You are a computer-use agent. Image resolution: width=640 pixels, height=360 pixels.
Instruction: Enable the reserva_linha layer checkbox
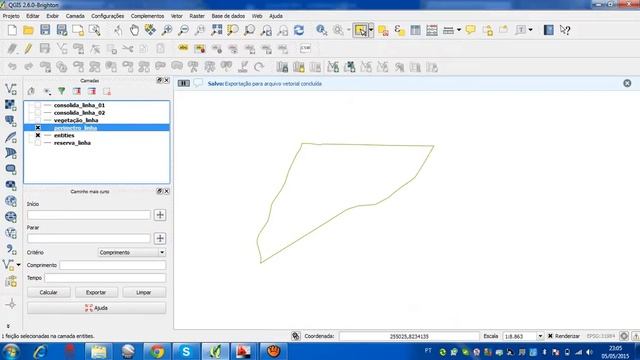(x=38, y=143)
